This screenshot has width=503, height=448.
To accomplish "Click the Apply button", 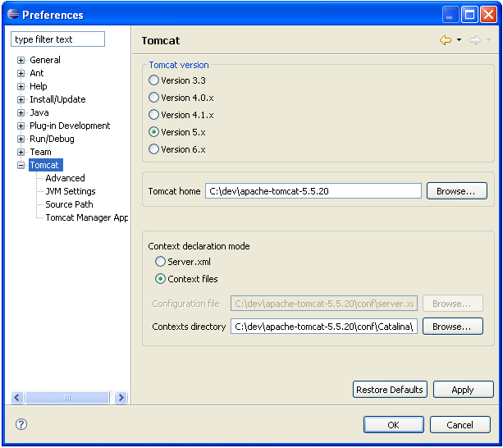I will 464,390.
